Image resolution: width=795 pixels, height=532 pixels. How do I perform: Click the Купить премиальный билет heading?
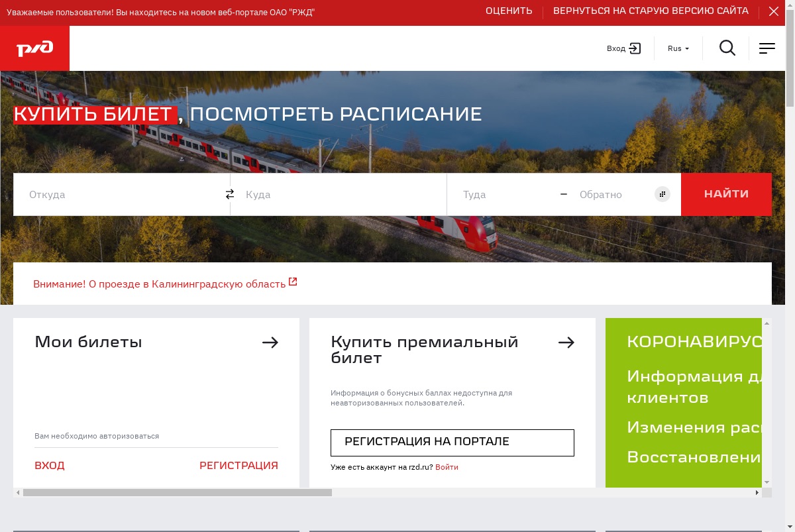click(x=424, y=350)
